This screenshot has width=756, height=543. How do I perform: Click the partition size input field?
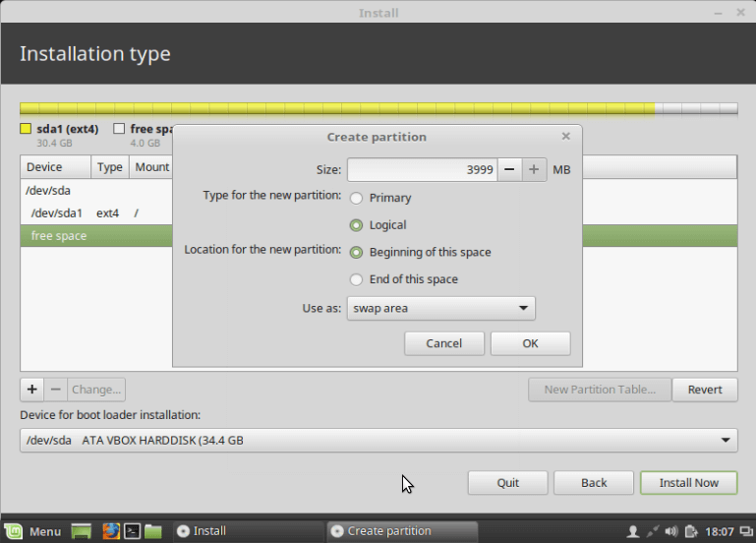pos(422,169)
